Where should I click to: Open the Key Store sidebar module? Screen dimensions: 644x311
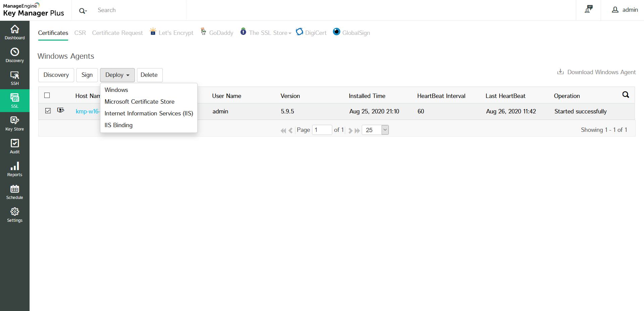point(15,123)
